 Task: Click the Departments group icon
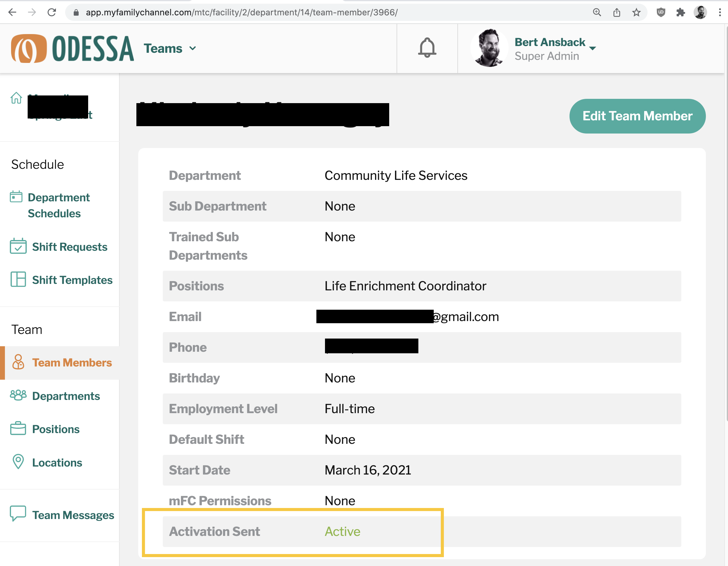click(18, 395)
